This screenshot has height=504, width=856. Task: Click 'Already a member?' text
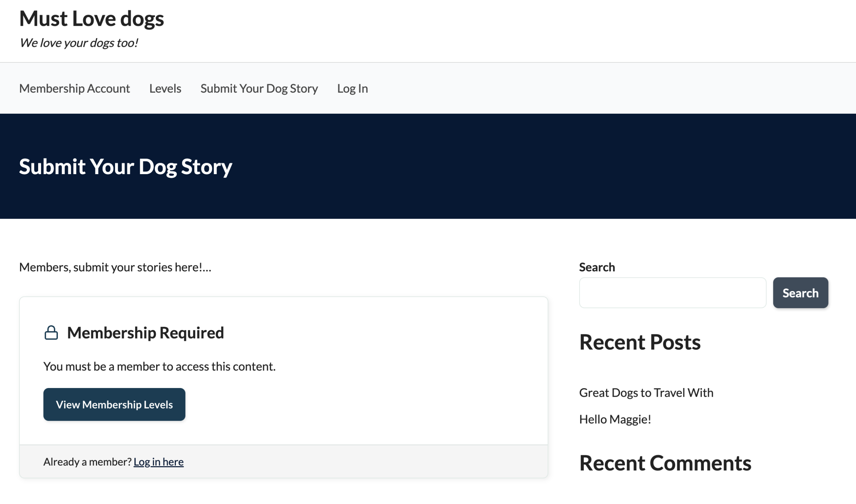coord(87,462)
